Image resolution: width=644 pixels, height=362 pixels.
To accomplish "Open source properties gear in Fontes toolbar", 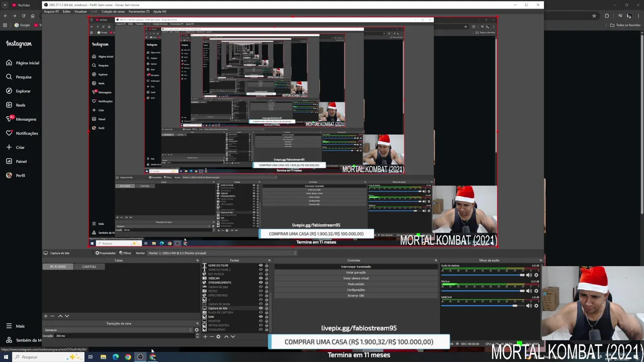I will (x=218, y=336).
